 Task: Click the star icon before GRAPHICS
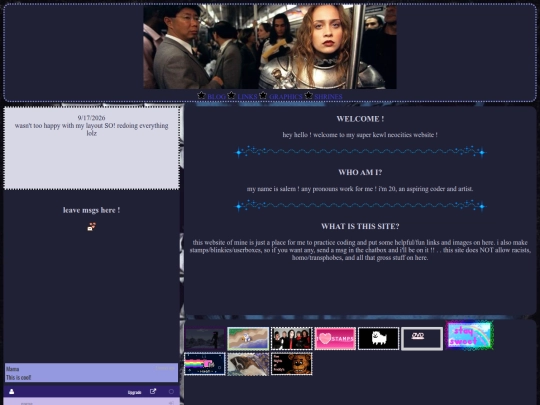tap(263, 95)
